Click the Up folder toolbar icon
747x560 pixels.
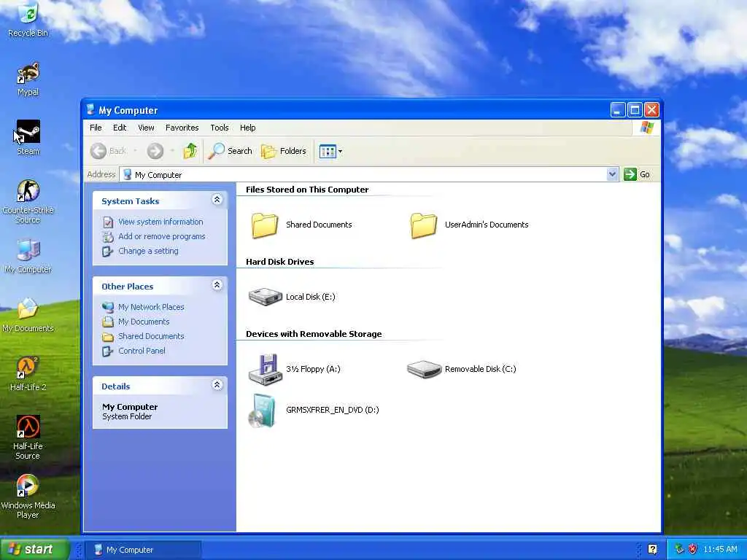click(190, 151)
